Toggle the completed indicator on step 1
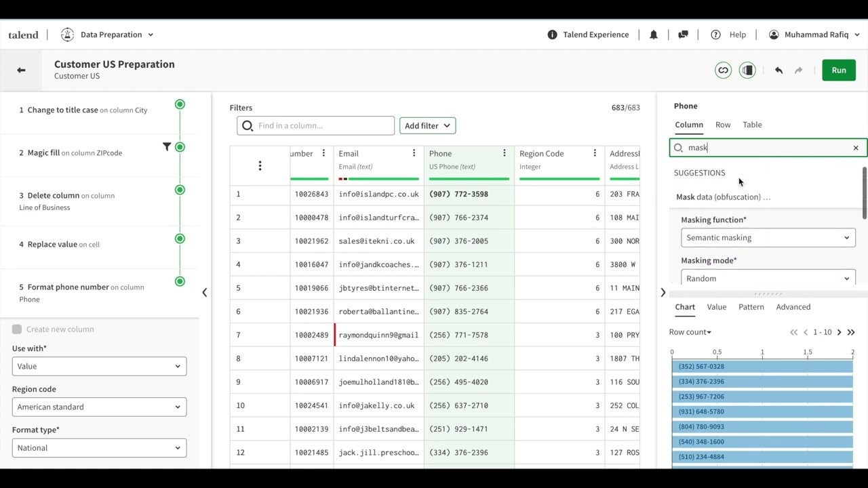The width and height of the screenshot is (868, 488). tap(180, 104)
